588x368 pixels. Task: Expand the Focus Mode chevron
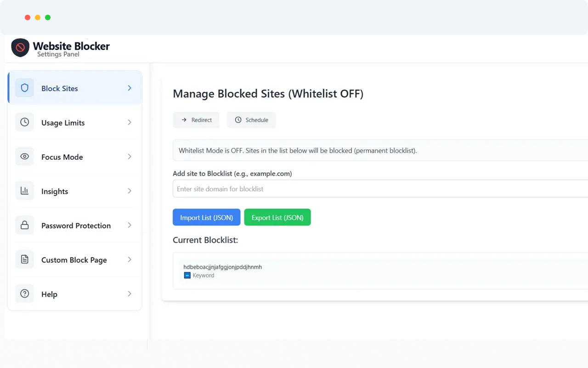pos(130,157)
